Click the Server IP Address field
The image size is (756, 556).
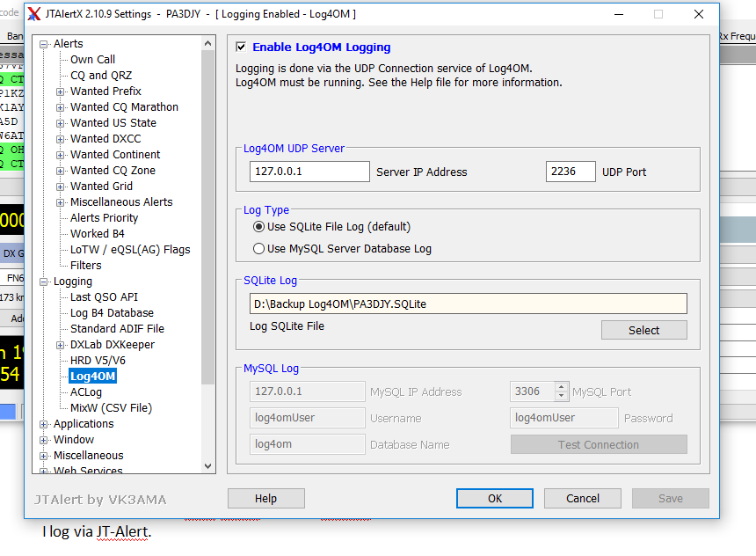tap(309, 172)
